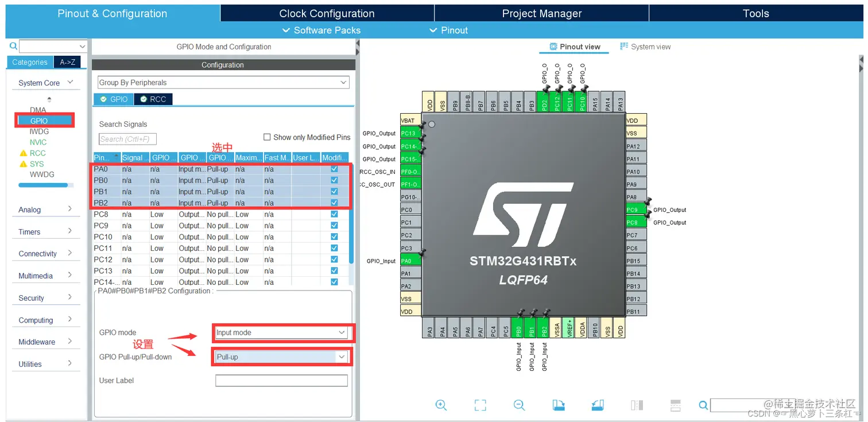Toggle Modified checkbox for PC8 row
The image size is (868, 422).
coord(334,214)
